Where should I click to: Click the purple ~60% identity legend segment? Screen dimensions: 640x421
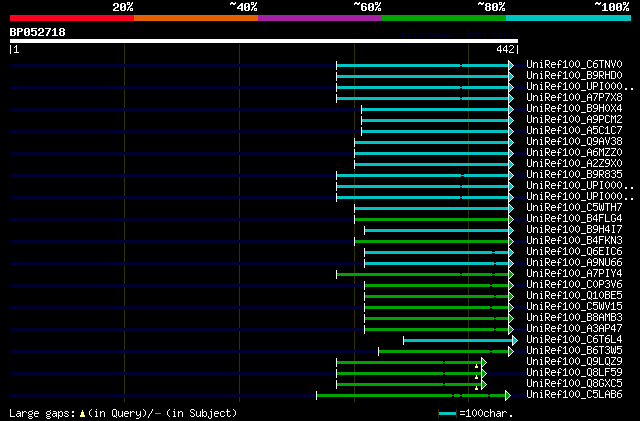tap(320, 18)
